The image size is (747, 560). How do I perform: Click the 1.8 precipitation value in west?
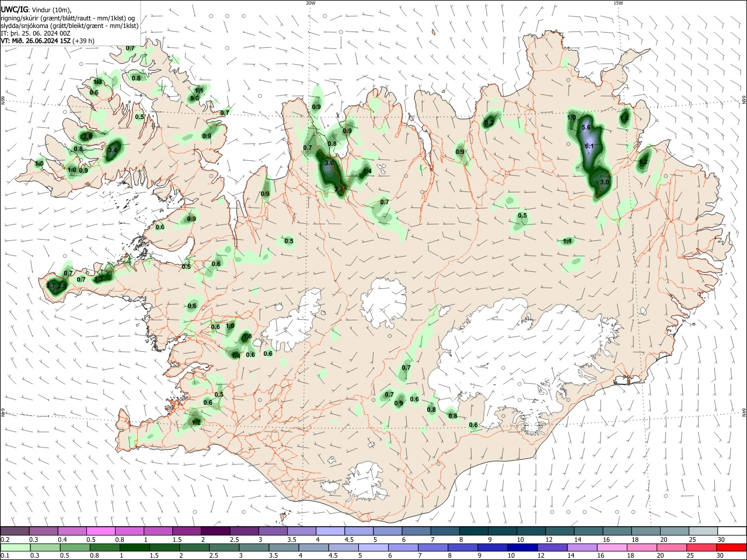247,337
